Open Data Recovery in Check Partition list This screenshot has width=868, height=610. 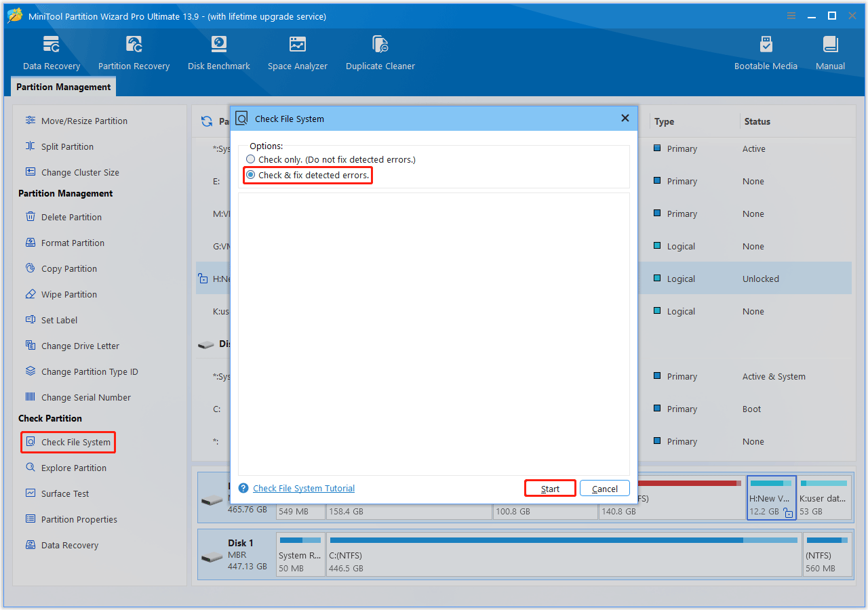[x=69, y=545]
